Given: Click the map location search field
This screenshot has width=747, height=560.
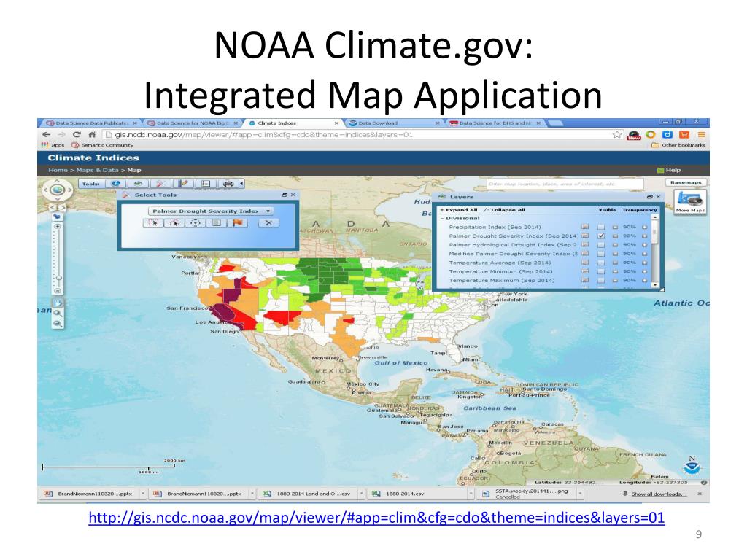Looking at the screenshot, I should click(565, 184).
